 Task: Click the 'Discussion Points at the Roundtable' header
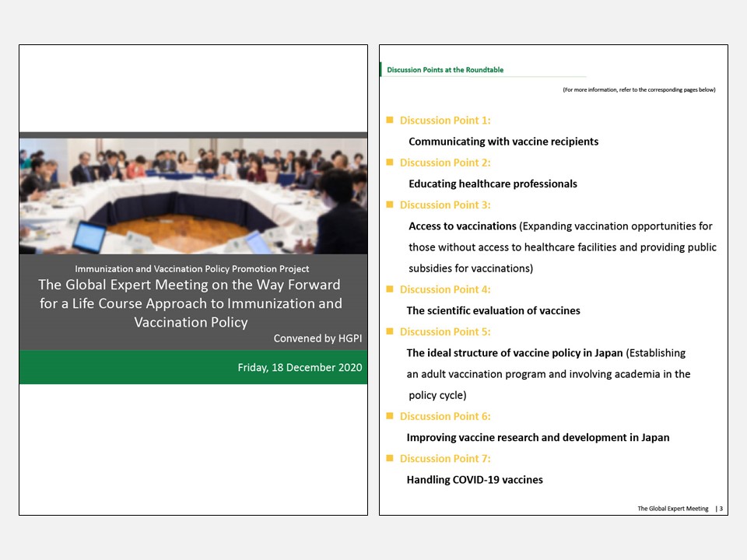click(445, 70)
